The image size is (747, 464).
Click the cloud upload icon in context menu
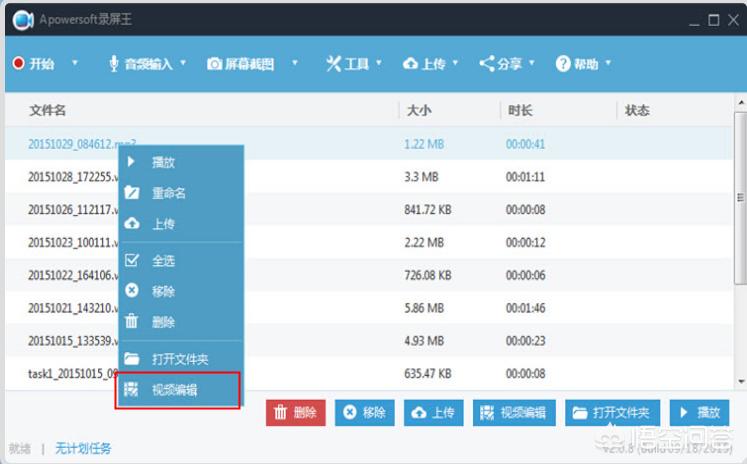pyautogui.click(x=132, y=223)
